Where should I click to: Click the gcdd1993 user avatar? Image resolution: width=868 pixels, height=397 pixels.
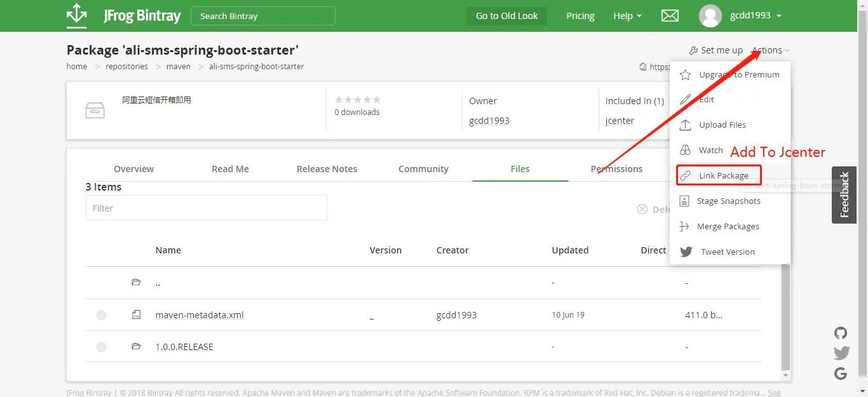(x=710, y=16)
